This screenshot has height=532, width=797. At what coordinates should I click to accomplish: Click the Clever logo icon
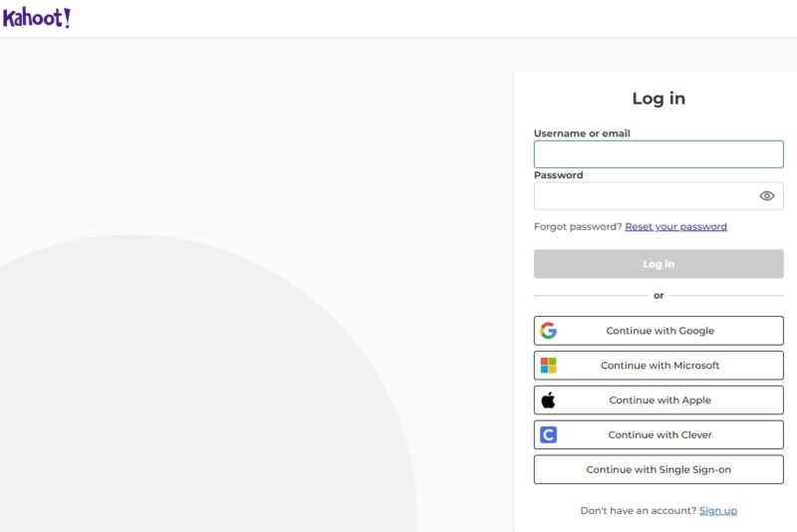coord(548,435)
